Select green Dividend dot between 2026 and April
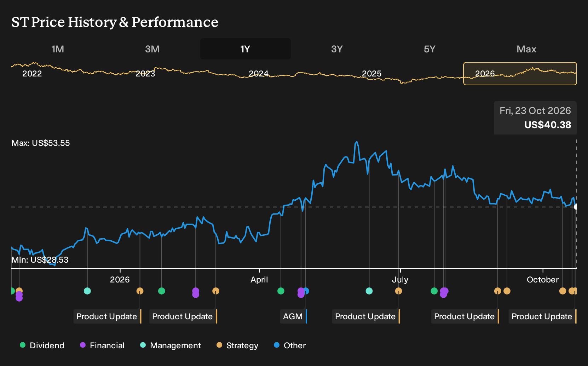The height and width of the screenshot is (366, 588). (162, 291)
